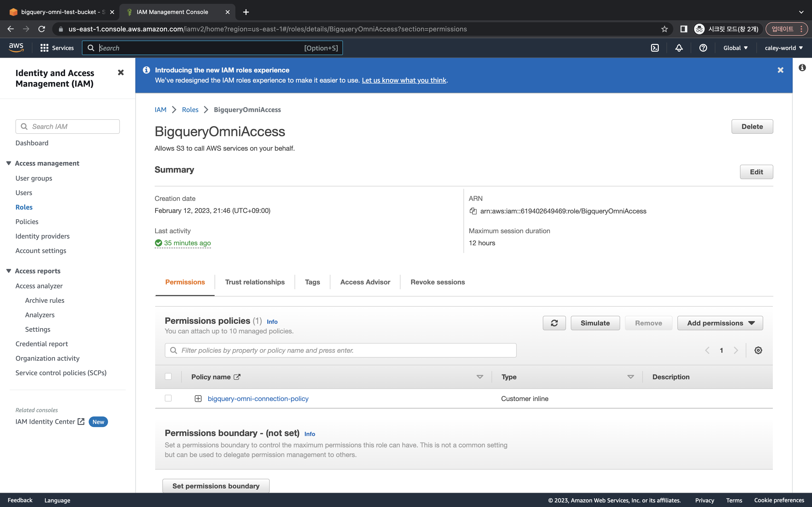Toggle the select-all policies checkbox
Viewport: 812px width, 507px height.
pos(168,377)
